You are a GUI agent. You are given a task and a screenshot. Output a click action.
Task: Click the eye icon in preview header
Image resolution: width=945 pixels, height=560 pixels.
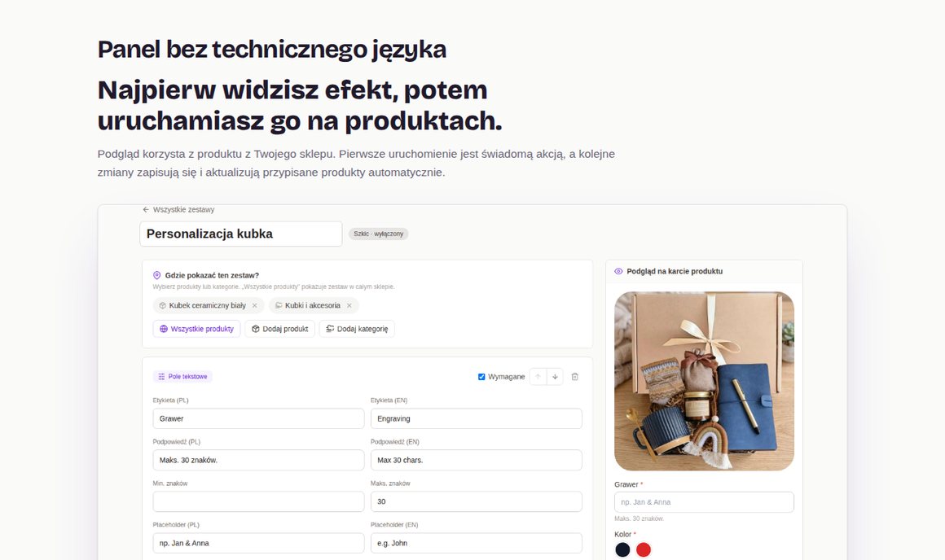(618, 272)
